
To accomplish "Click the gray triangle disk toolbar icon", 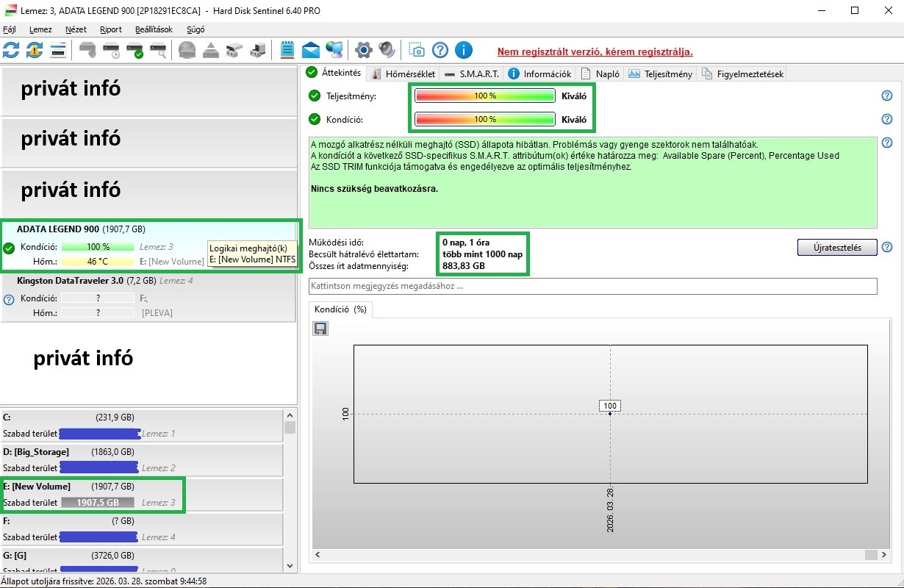I will pyautogui.click(x=211, y=50).
